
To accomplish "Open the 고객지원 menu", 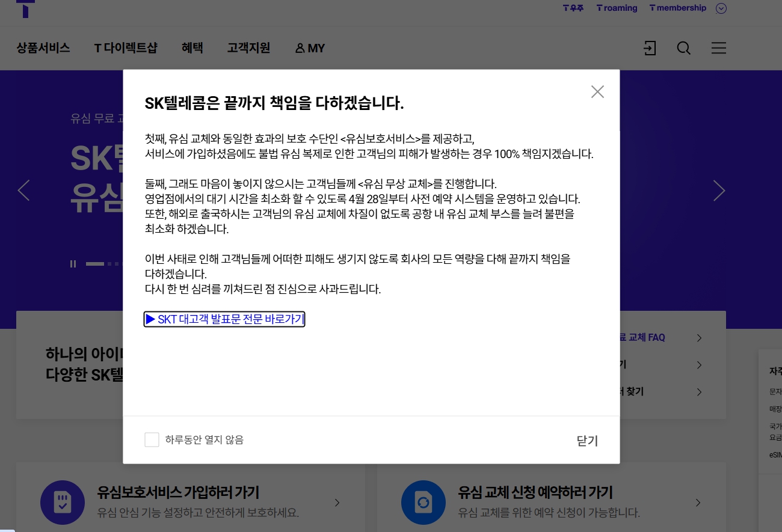I will click(248, 48).
